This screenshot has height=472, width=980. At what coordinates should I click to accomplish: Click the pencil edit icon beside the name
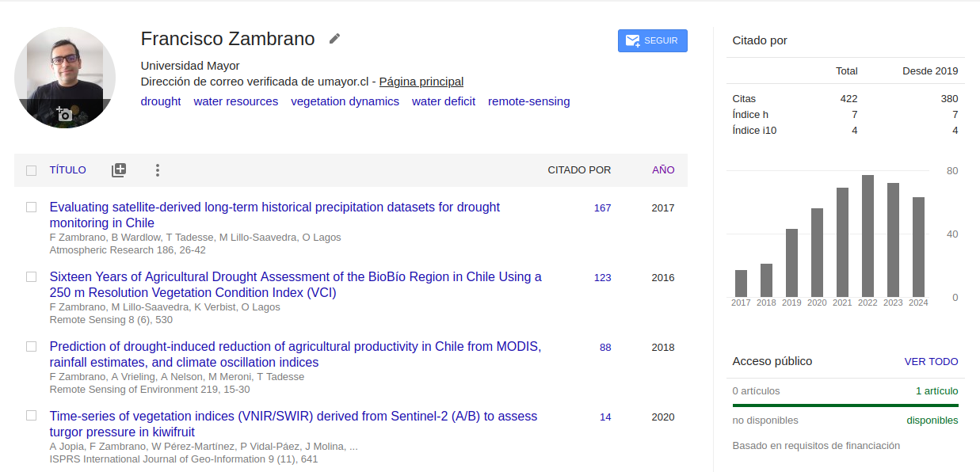(334, 39)
